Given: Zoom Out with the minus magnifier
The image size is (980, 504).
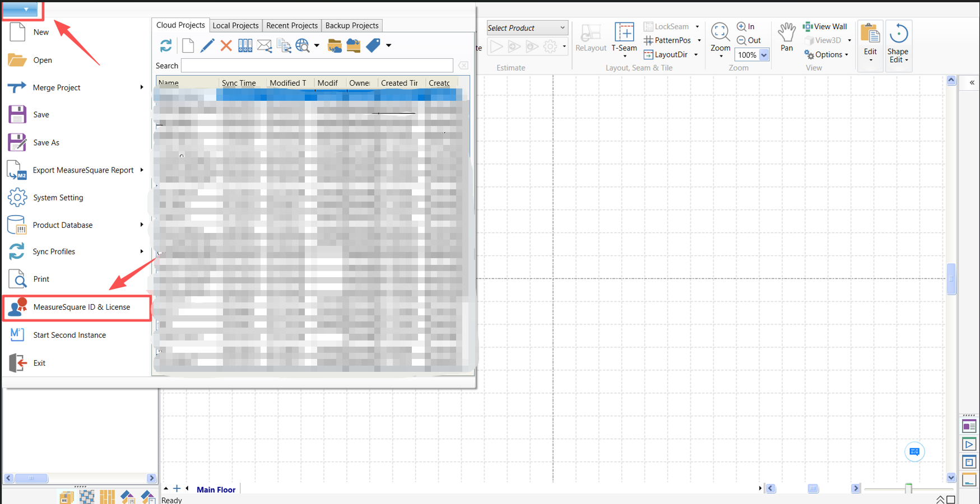Looking at the screenshot, I should point(749,40).
